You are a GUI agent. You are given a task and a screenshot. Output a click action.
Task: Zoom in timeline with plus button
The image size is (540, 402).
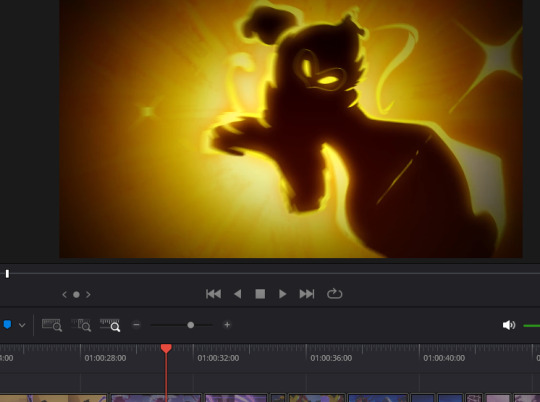pos(227,324)
